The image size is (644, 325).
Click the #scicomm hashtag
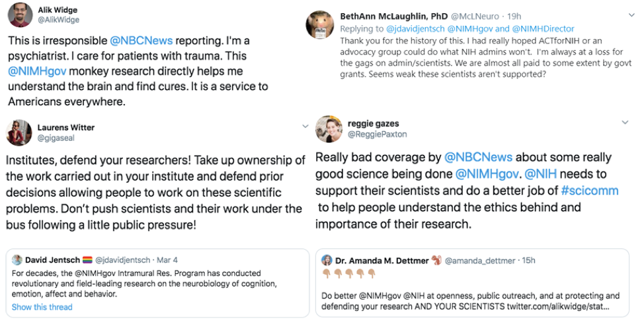(590, 191)
